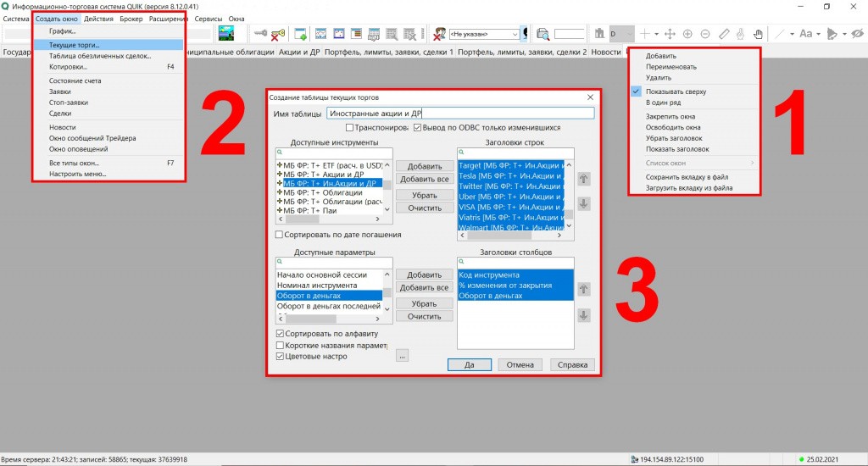Image resolution: width=868 pixels, height=466 pixels.
Task: Click the zoom in plus icon
Action: (687, 34)
